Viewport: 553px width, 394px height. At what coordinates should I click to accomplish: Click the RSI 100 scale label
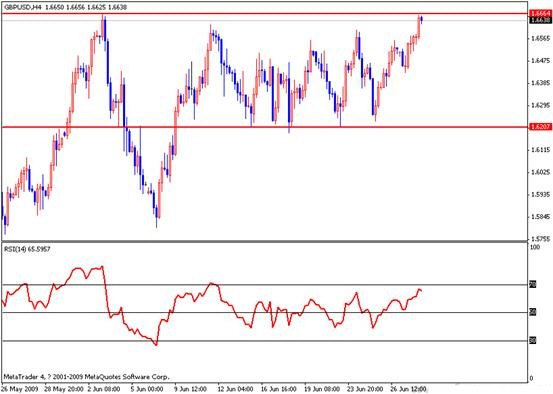(x=535, y=247)
